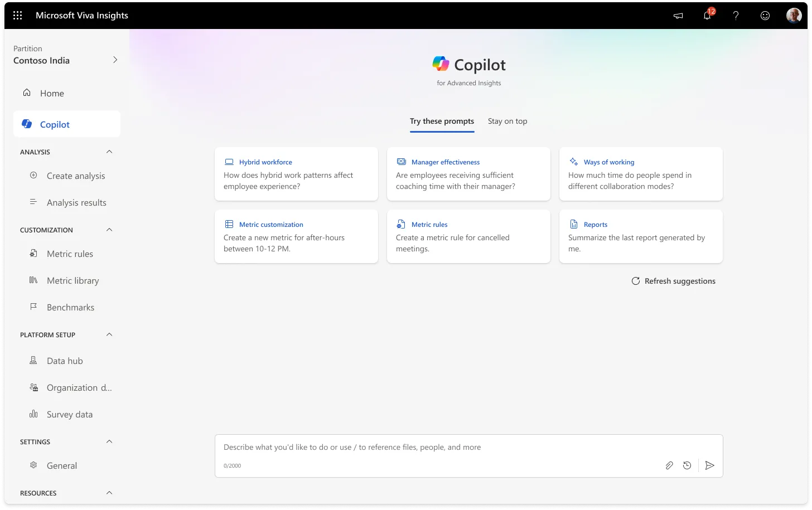The width and height of the screenshot is (812, 510).
Task: Open Metric library in the sidebar
Action: (x=72, y=280)
